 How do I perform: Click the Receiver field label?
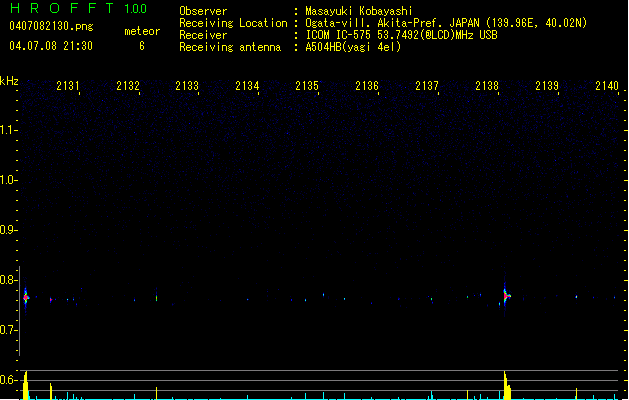pyautogui.click(x=203, y=35)
